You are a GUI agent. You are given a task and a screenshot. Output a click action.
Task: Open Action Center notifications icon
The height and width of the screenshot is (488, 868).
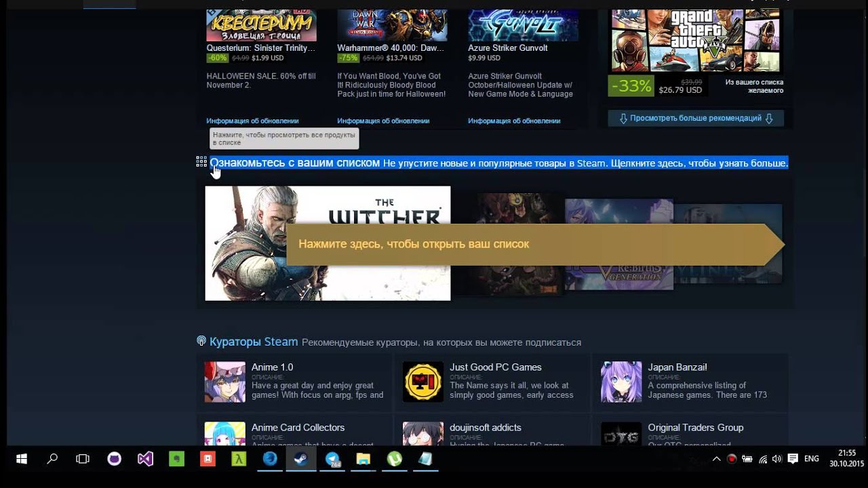(x=793, y=459)
